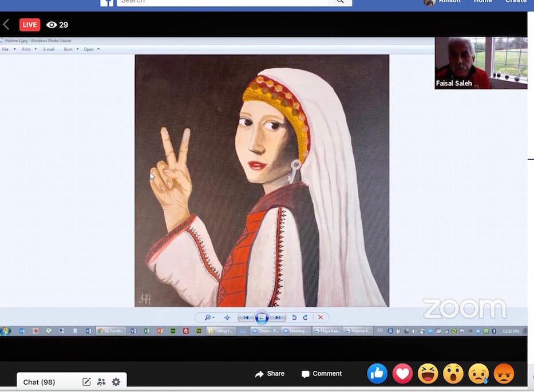Rotate photo counterclockwise

[294, 318]
